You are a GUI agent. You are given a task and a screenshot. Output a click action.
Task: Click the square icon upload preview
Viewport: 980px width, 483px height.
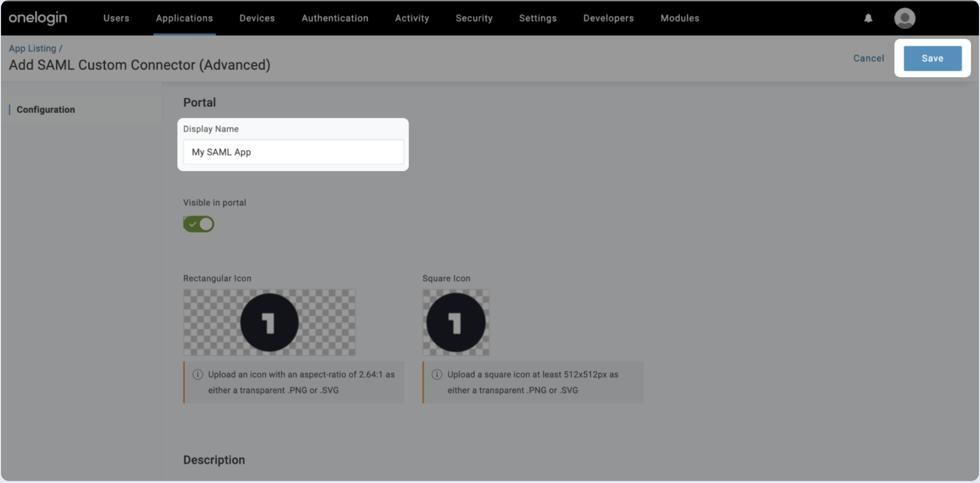pos(456,322)
